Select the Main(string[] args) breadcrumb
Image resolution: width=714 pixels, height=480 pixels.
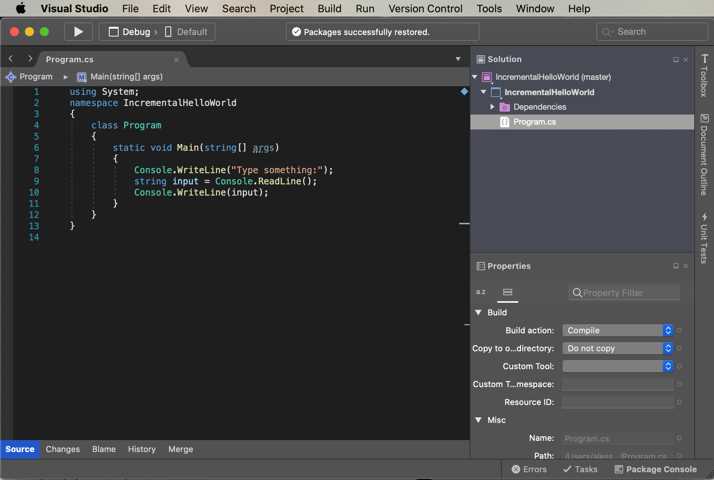click(x=120, y=77)
